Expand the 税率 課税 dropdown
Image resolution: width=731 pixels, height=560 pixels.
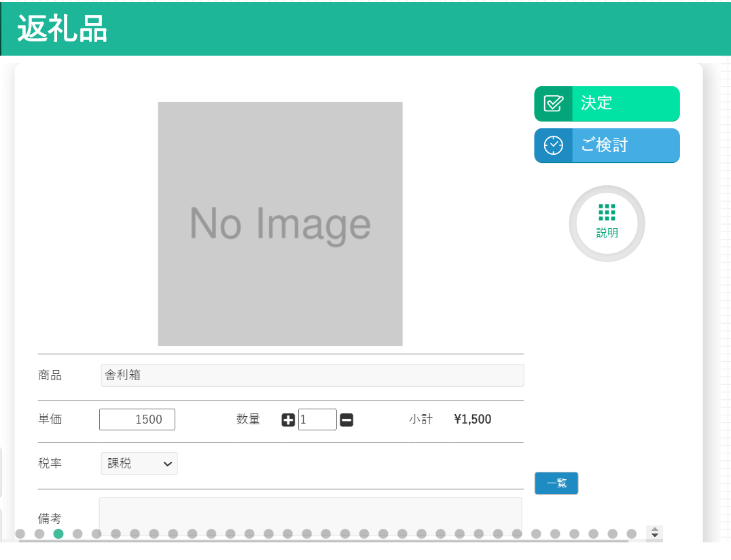coord(139,464)
